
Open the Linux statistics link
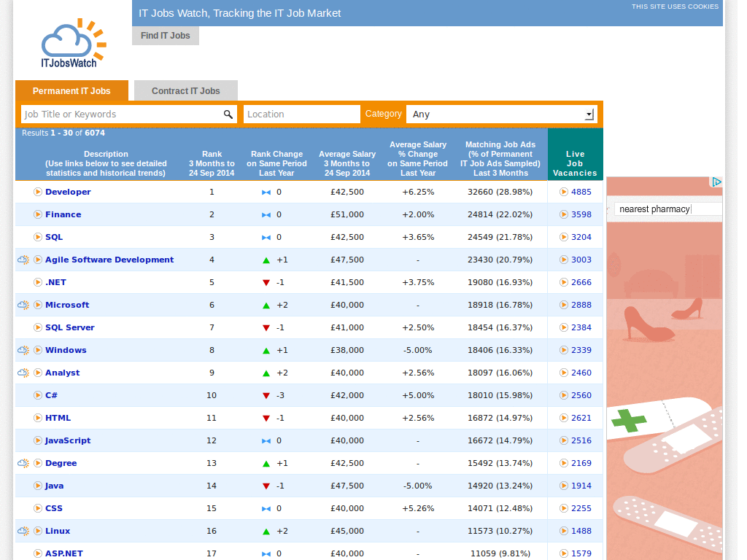click(58, 531)
